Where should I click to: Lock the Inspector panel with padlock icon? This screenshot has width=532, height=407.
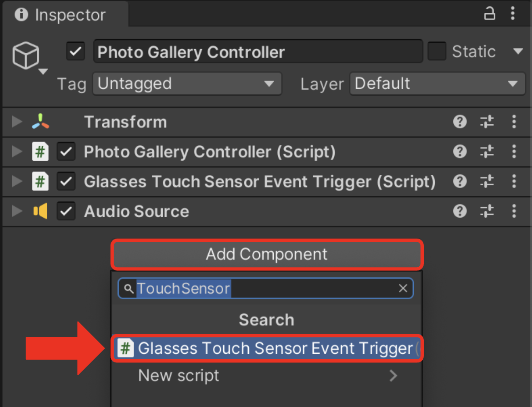click(489, 14)
